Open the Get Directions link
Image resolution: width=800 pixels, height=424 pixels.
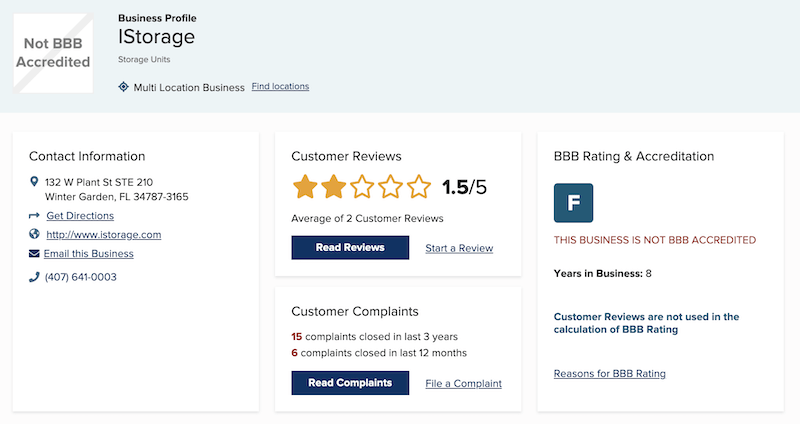click(80, 216)
